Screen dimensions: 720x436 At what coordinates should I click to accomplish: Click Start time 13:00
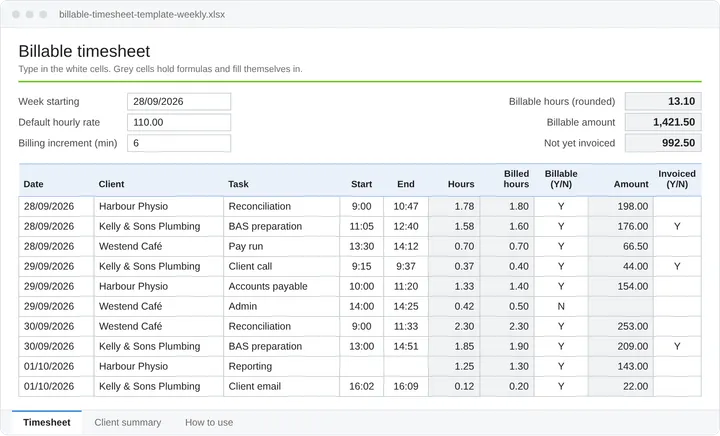click(x=361, y=346)
